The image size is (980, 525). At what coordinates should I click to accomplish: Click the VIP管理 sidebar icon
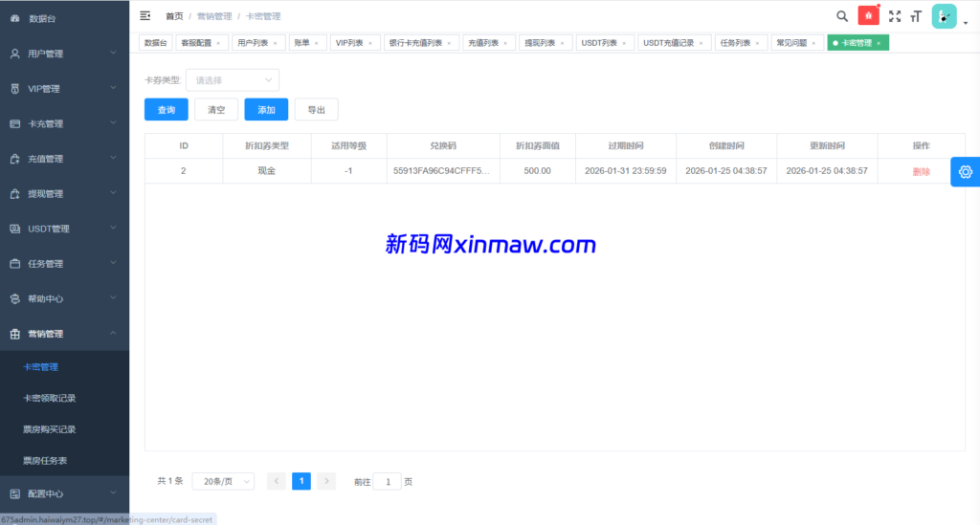click(15, 89)
